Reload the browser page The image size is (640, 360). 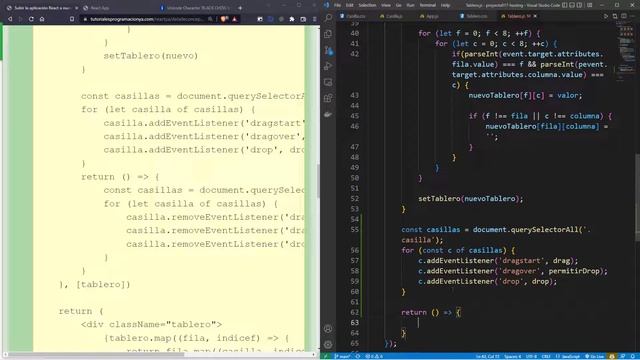(31, 19)
